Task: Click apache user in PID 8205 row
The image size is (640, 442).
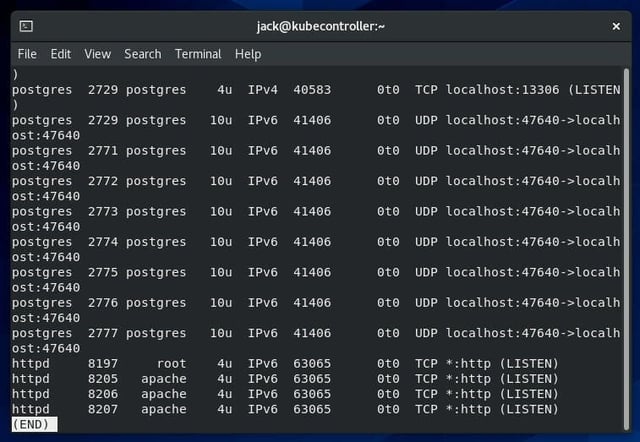Action: [x=164, y=379]
